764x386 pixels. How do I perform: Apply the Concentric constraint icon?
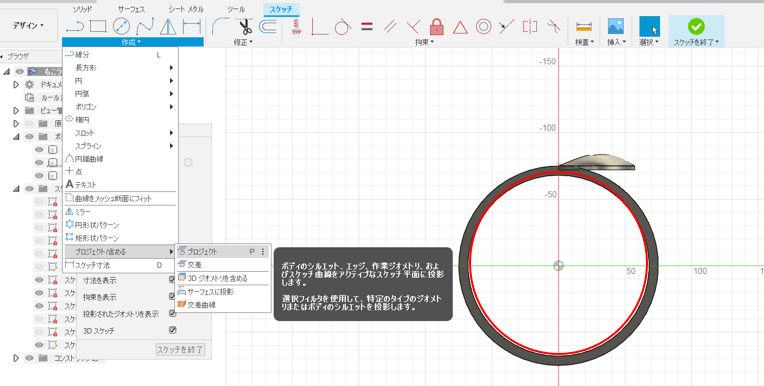[x=483, y=26]
